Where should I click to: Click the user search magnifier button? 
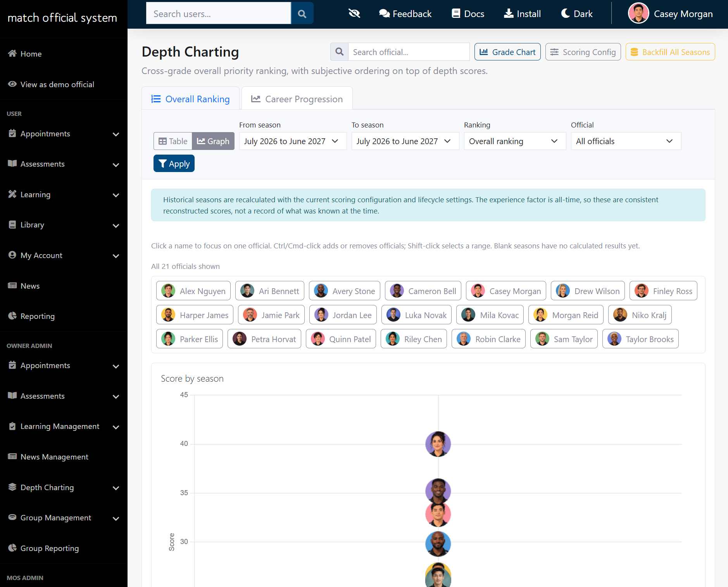pyautogui.click(x=302, y=14)
